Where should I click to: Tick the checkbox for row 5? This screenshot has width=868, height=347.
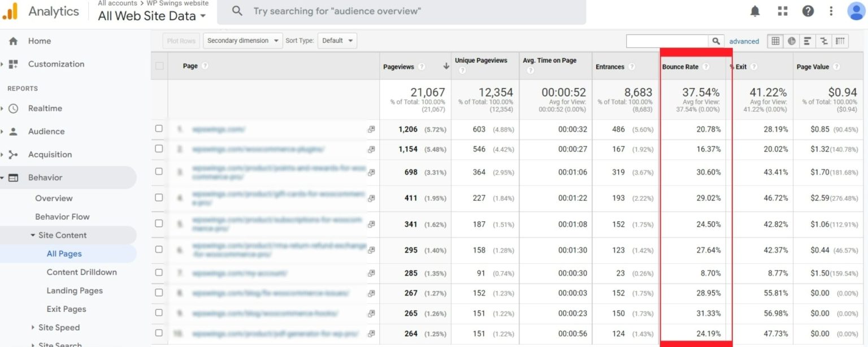tap(159, 224)
